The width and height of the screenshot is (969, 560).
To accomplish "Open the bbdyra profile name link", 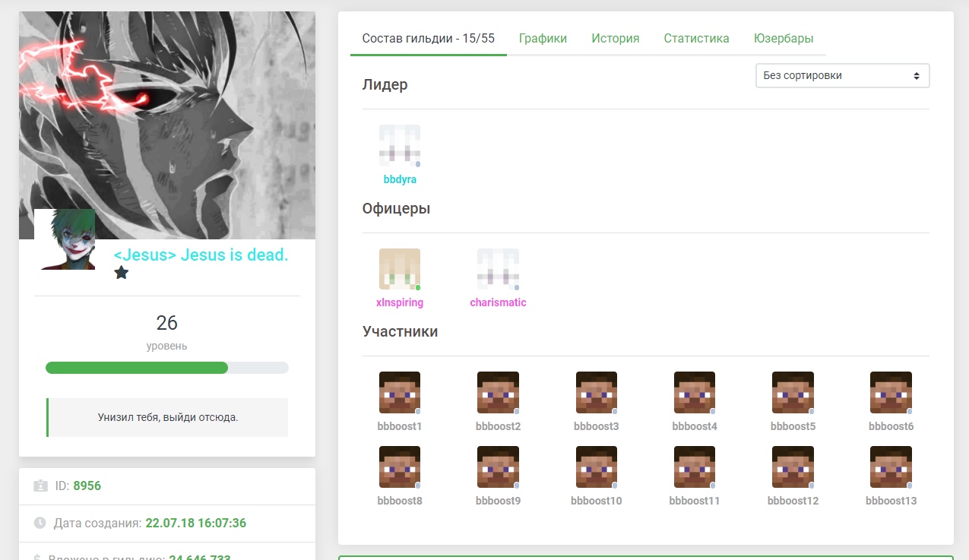I will (400, 180).
